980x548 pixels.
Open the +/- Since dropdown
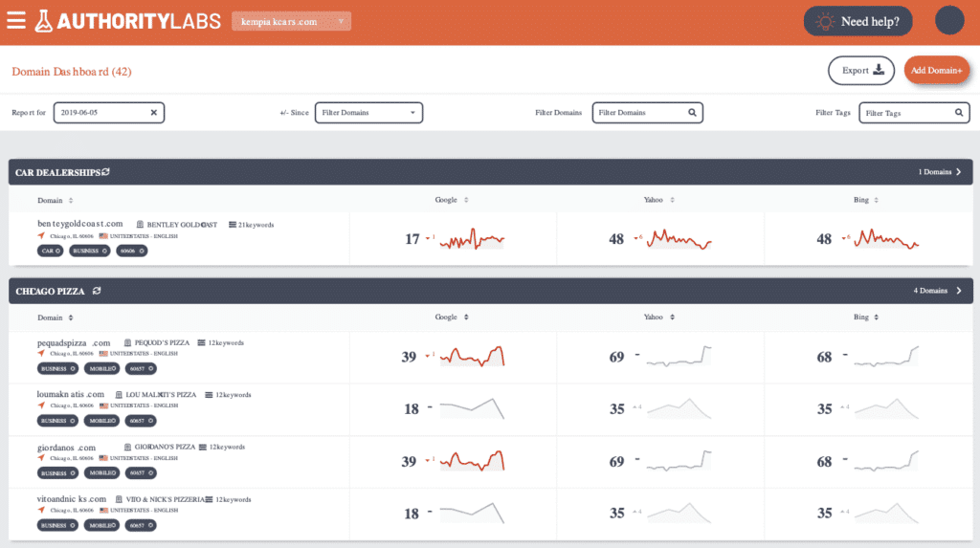click(x=368, y=113)
